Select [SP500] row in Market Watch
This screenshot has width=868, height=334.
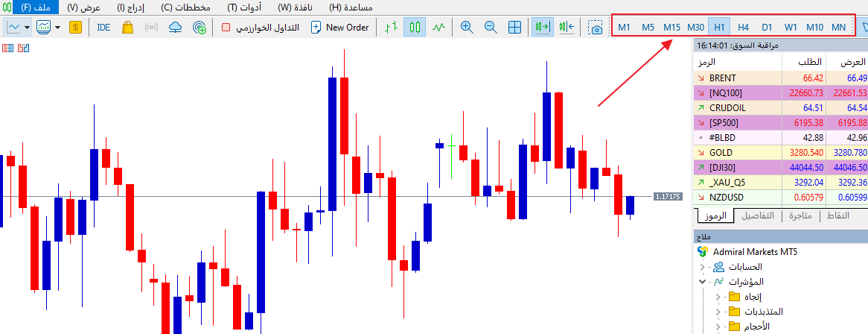click(x=781, y=122)
